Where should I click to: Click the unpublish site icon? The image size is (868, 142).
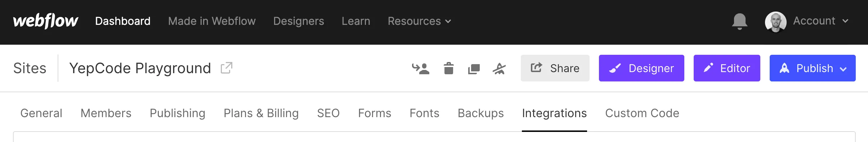coord(499,68)
